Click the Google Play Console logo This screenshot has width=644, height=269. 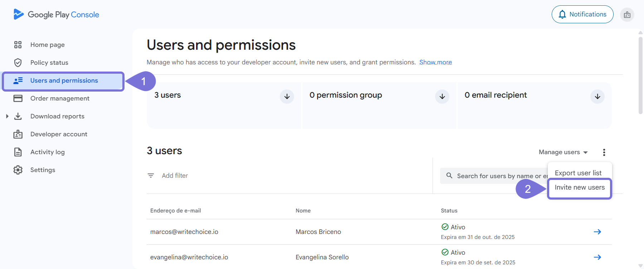tap(56, 15)
